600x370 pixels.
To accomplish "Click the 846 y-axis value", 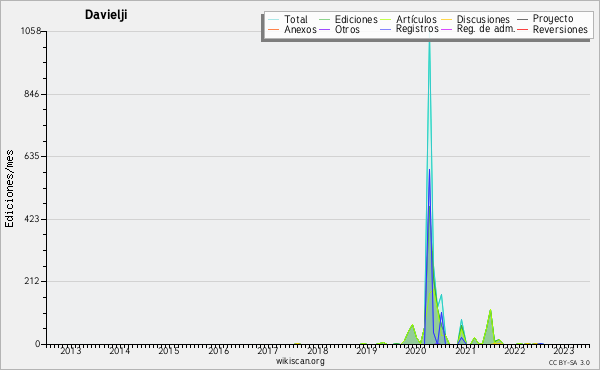I will point(31,94).
